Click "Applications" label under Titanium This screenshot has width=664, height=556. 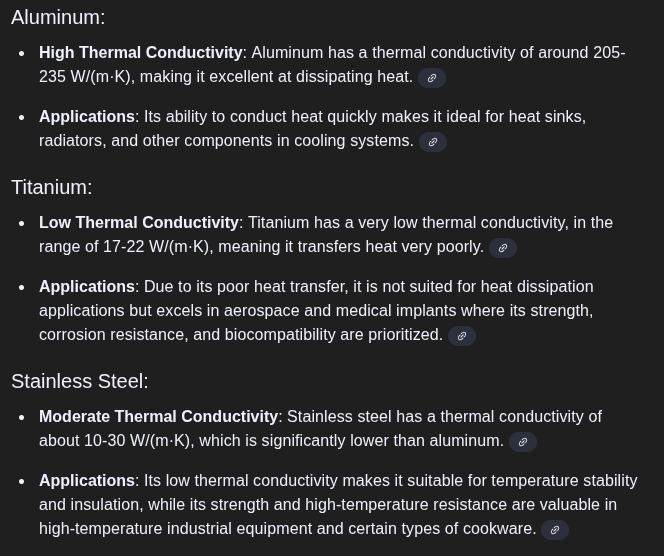coord(87,286)
